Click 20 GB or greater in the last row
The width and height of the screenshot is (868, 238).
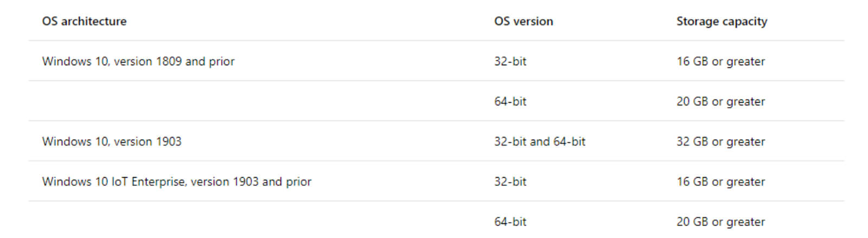pos(720,222)
